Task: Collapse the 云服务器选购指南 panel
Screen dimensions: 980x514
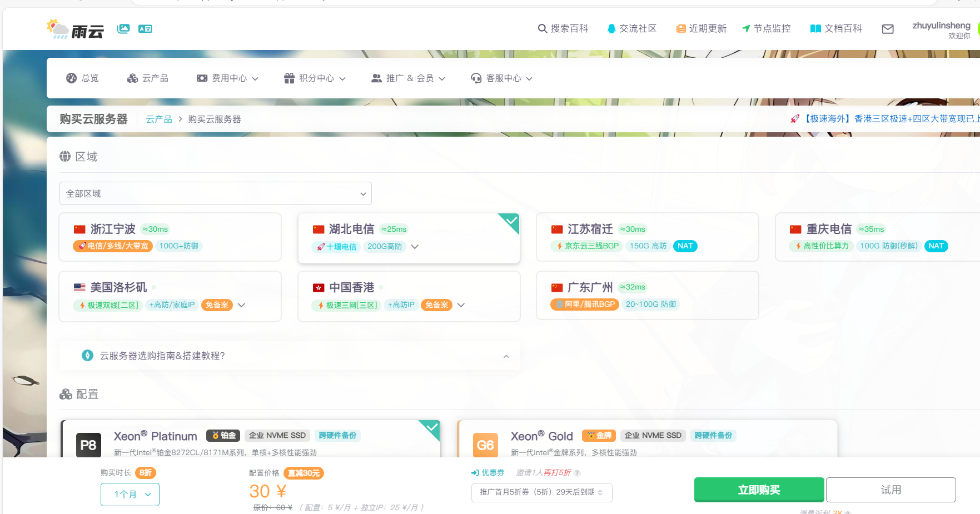Action: tap(506, 356)
